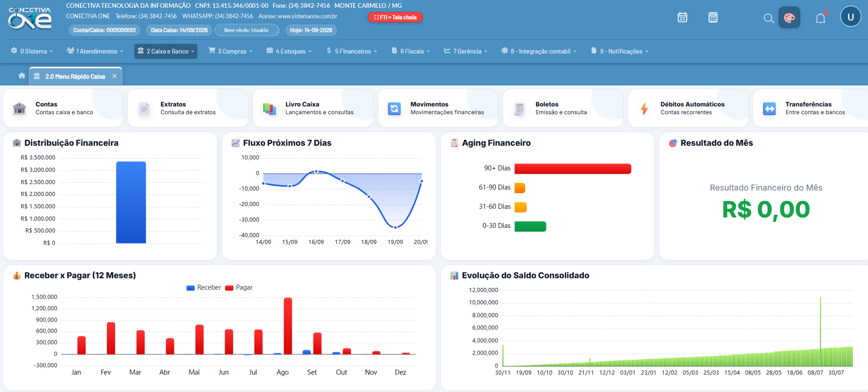The width and height of the screenshot is (868, 392).
Task: Click the Data Caixa: 14/09/2026 pill
Action: (179, 30)
